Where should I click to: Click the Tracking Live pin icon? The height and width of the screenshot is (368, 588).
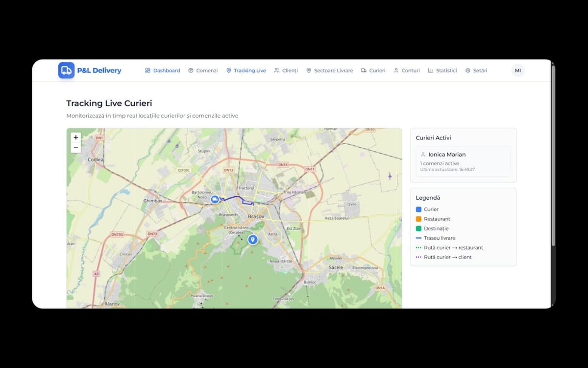pos(228,71)
